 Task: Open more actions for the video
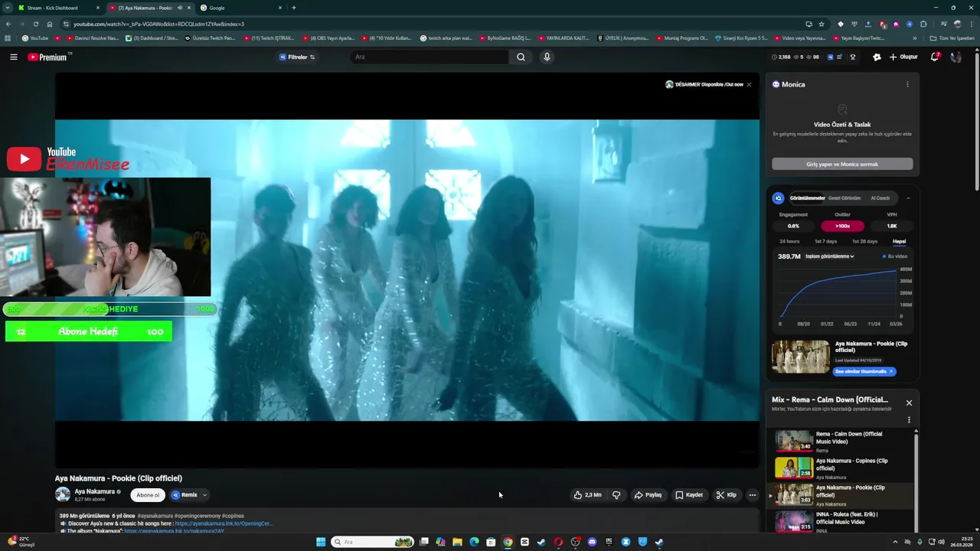tap(752, 495)
